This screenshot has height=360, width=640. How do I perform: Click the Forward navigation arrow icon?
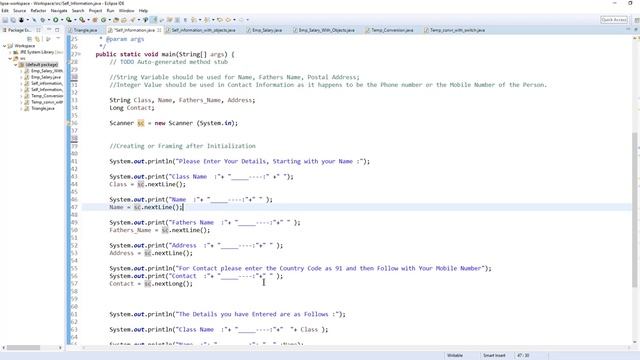click(241, 20)
